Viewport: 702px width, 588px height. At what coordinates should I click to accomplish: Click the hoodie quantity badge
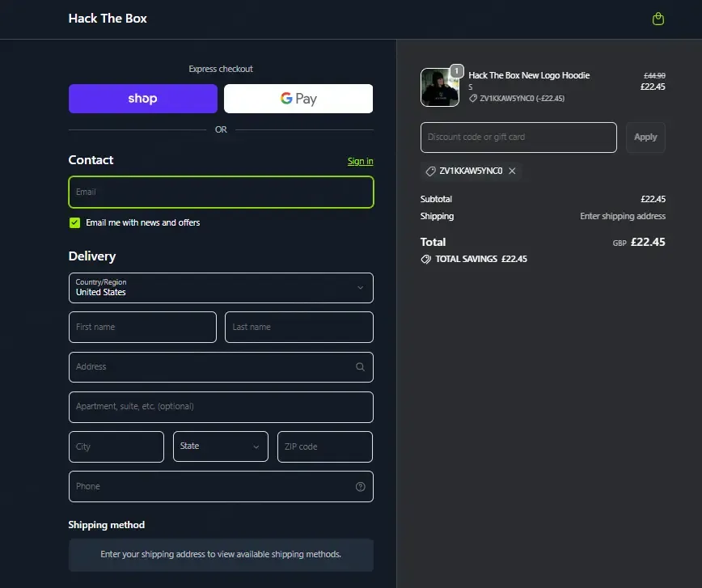456,70
